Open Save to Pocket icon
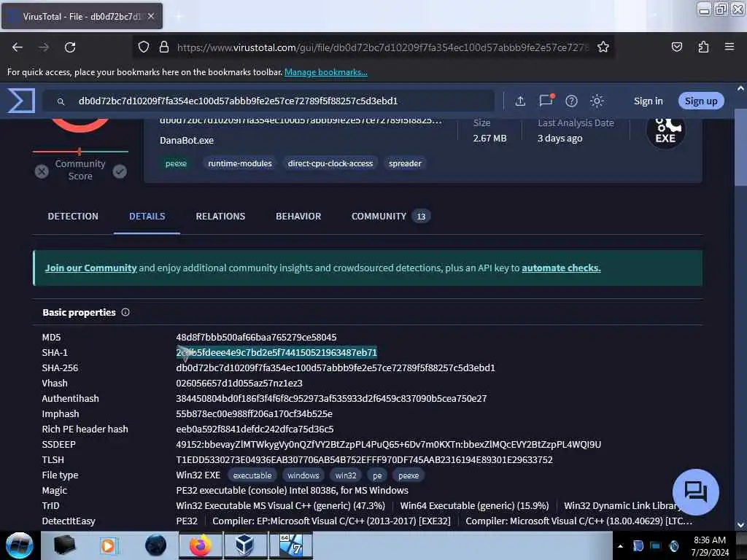Viewport: 747px width, 560px height. pyautogui.click(x=676, y=47)
